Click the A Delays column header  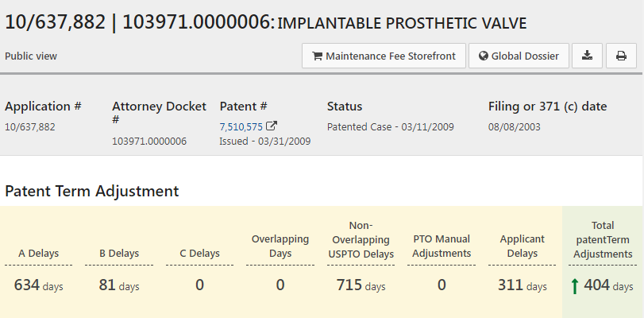(39, 254)
